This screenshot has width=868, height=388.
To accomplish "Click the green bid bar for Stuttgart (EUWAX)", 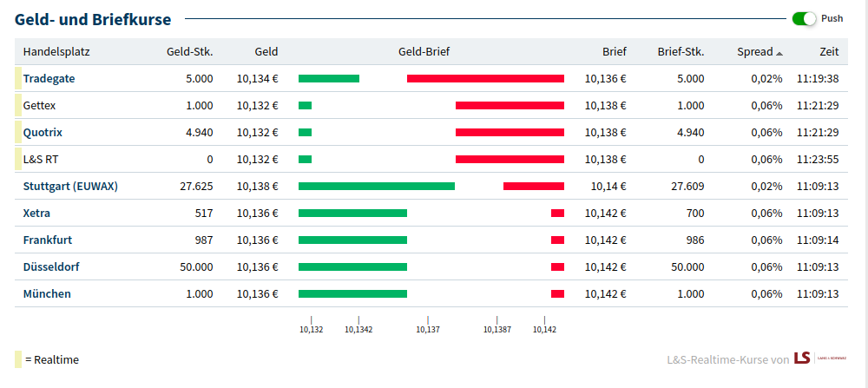I will point(376,186).
